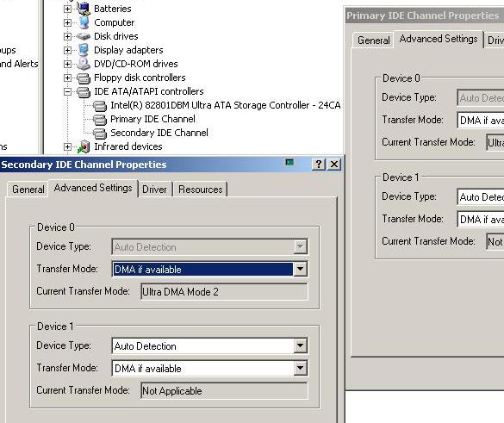Screen dimensions: 504x423
Task: Click the help question mark button
Action: pyautogui.click(x=319, y=165)
